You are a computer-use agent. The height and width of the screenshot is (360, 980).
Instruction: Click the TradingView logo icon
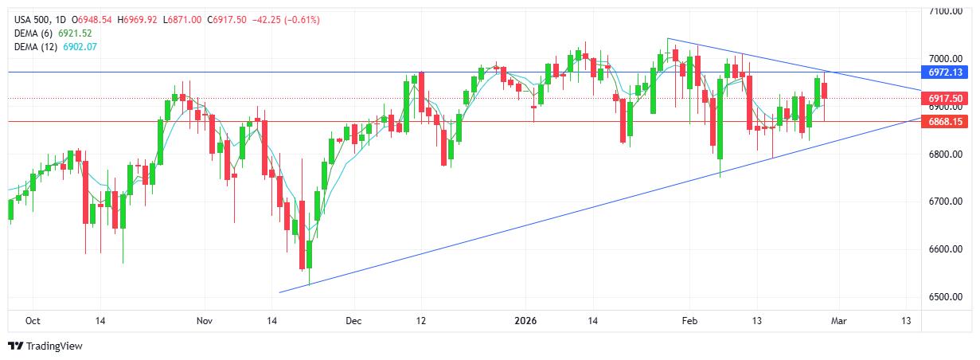tap(15, 346)
